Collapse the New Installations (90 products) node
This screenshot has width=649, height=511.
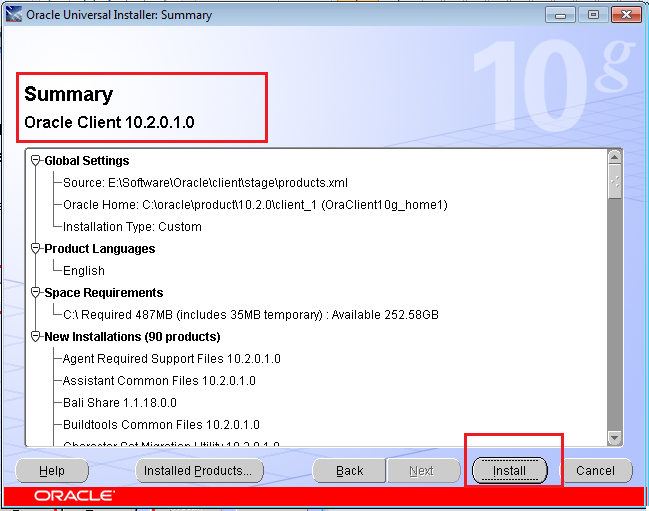(x=36, y=337)
